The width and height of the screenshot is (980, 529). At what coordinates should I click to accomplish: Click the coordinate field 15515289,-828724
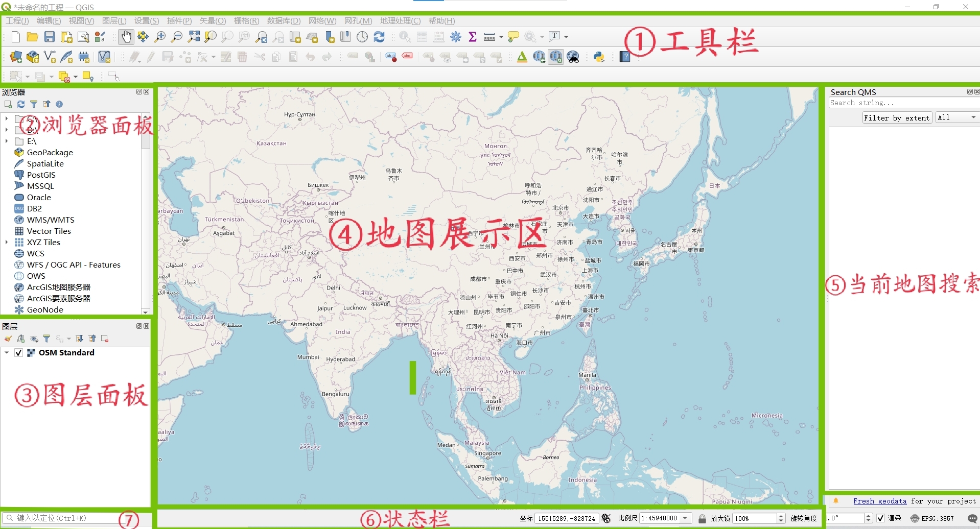(x=566, y=518)
